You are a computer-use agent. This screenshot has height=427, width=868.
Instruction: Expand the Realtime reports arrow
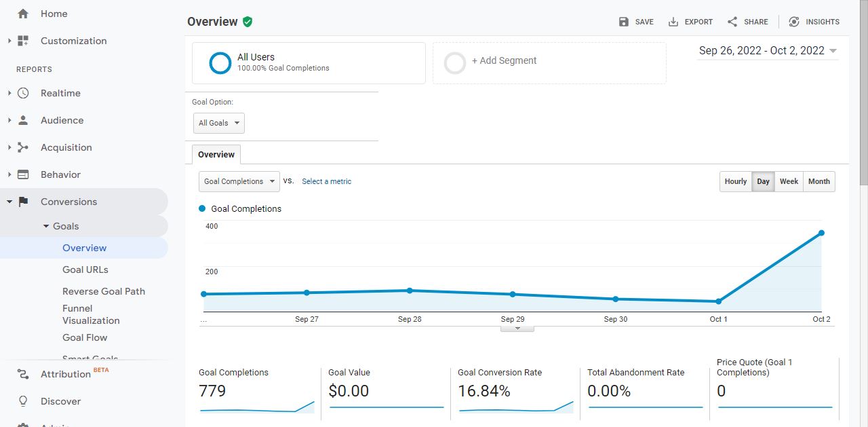[x=9, y=93]
